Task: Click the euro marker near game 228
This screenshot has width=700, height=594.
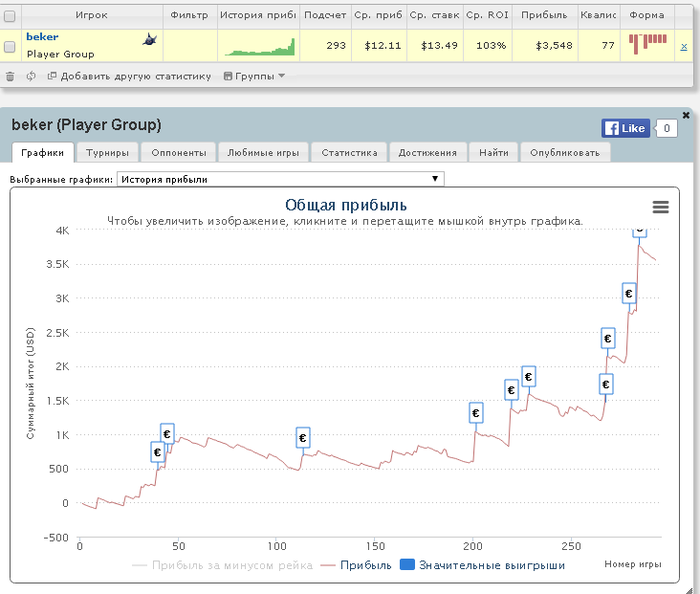Action: [x=529, y=377]
